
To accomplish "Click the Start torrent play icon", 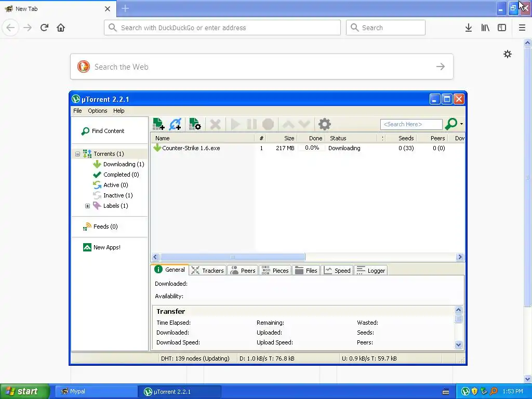I will pos(235,124).
